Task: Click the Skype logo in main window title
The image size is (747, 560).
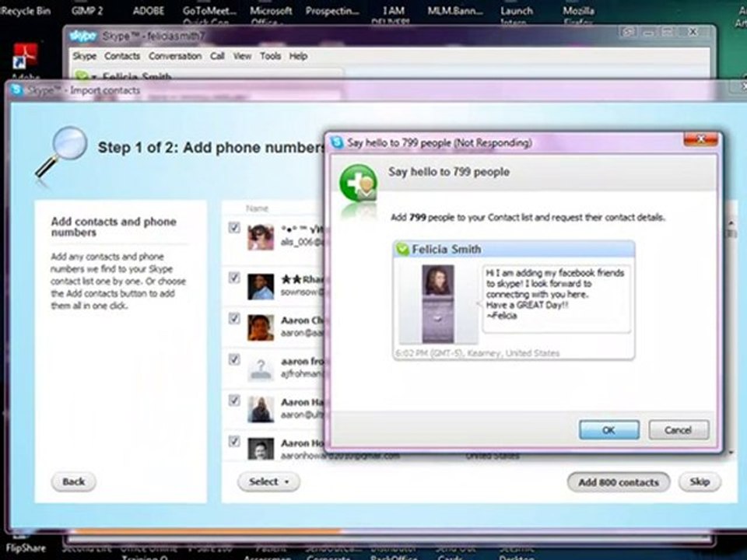Action: click(83, 36)
